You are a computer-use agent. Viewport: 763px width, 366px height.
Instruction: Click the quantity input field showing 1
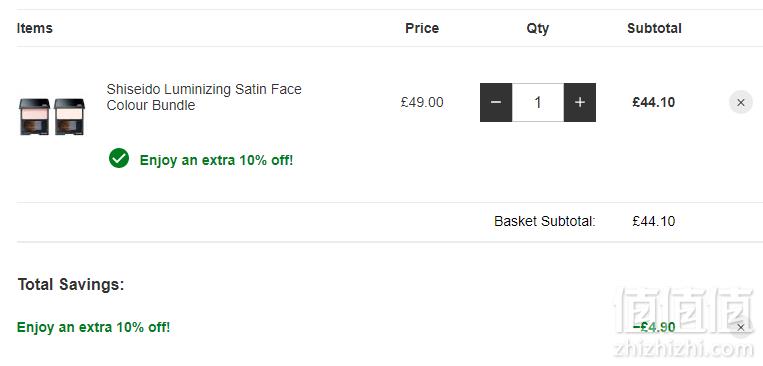[x=538, y=102]
